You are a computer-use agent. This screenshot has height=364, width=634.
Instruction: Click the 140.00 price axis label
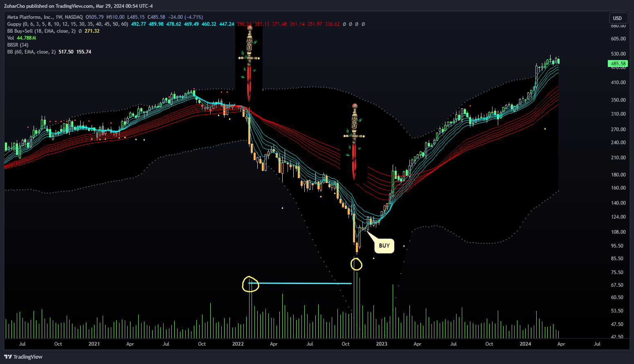(618, 203)
